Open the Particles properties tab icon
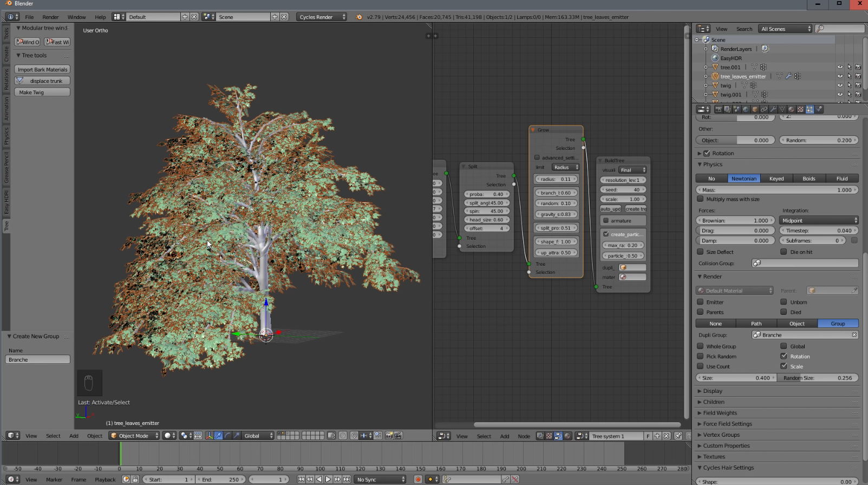The height and width of the screenshot is (485, 868). 810,109
